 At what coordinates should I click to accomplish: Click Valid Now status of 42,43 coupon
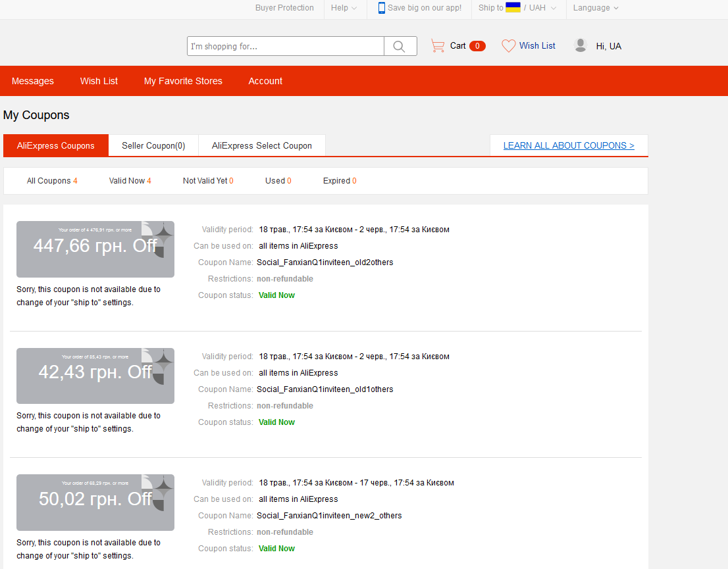point(276,422)
